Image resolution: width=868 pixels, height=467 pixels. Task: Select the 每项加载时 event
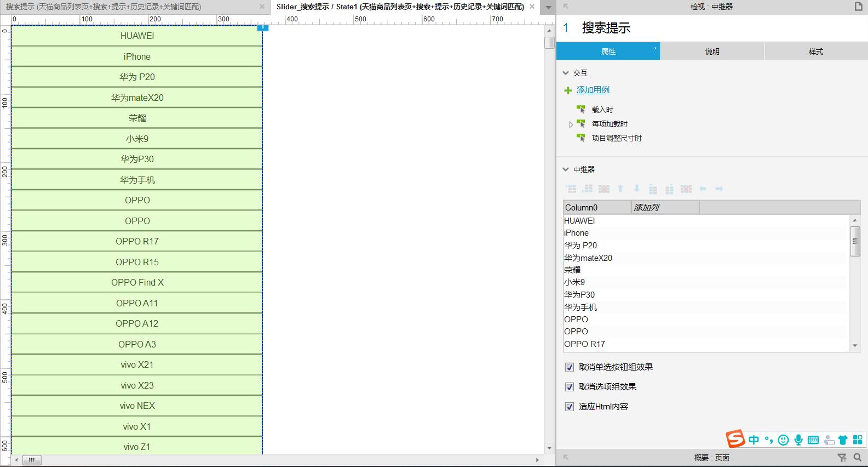pos(610,124)
